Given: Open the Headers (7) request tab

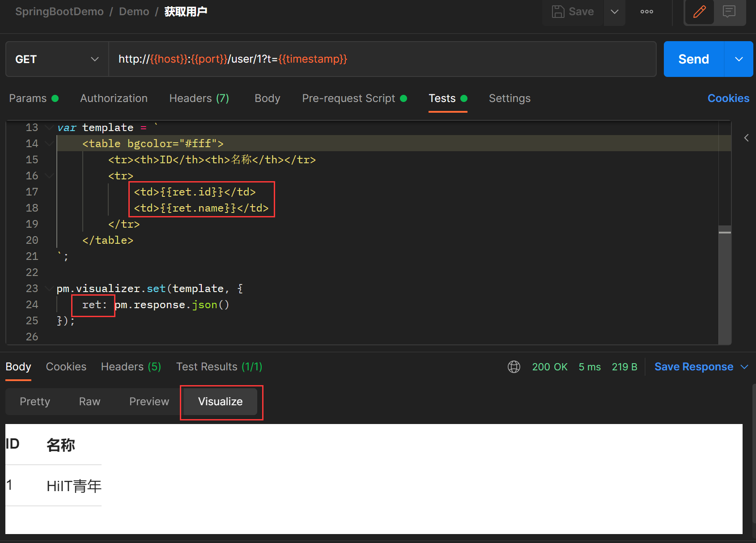Looking at the screenshot, I should 199,98.
